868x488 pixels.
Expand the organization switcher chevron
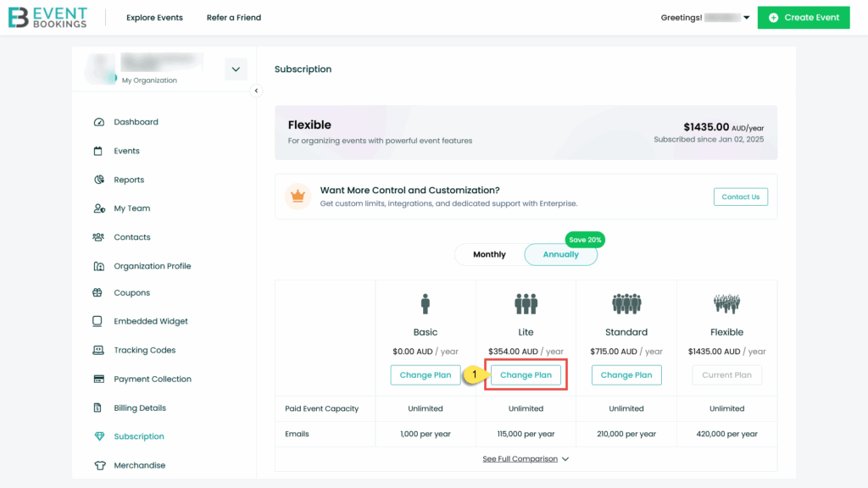(x=236, y=69)
